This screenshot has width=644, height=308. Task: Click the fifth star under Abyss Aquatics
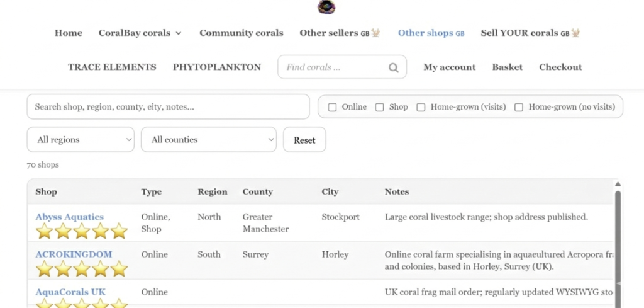pyautogui.click(x=119, y=231)
